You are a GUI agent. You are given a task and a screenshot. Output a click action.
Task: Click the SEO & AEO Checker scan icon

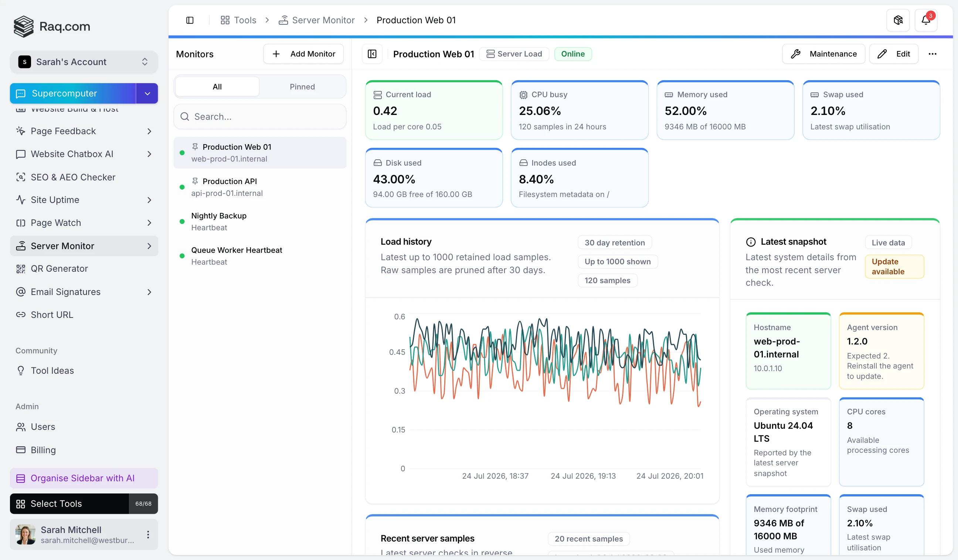(x=21, y=177)
